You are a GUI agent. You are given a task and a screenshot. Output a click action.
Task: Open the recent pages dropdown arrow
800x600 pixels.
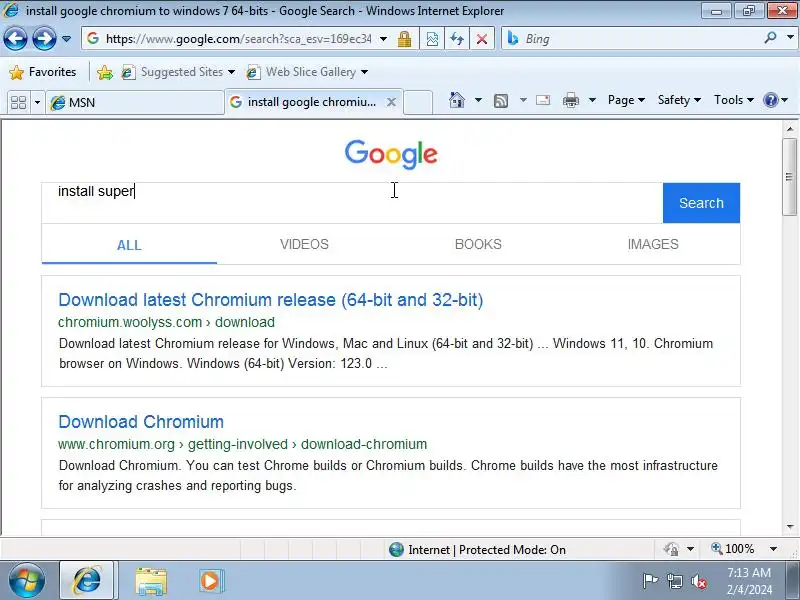66,39
